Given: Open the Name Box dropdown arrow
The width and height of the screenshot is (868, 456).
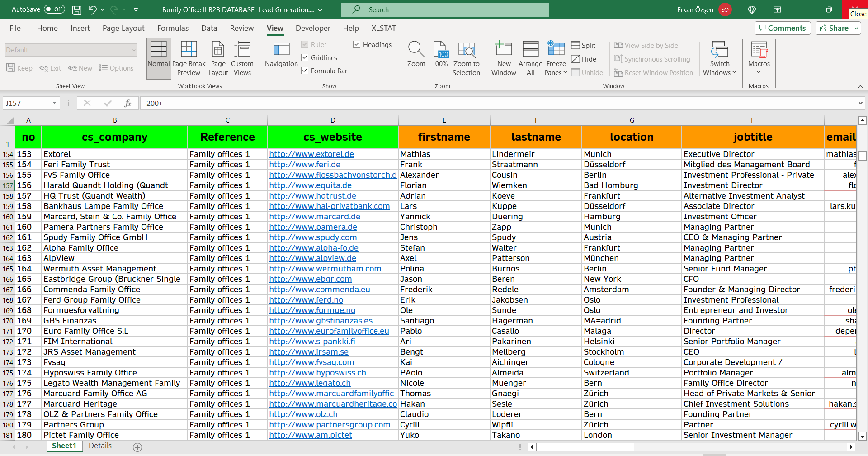Looking at the screenshot, I should (54, 104).
